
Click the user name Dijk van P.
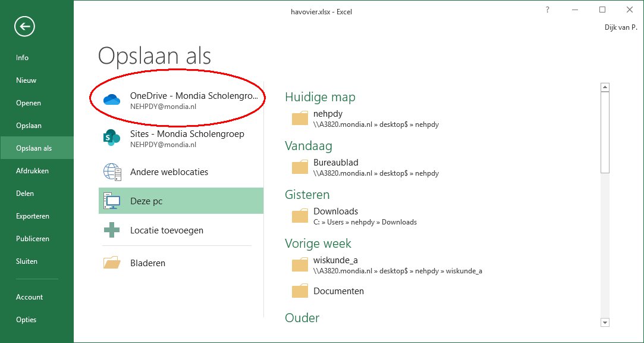(621, 27)
